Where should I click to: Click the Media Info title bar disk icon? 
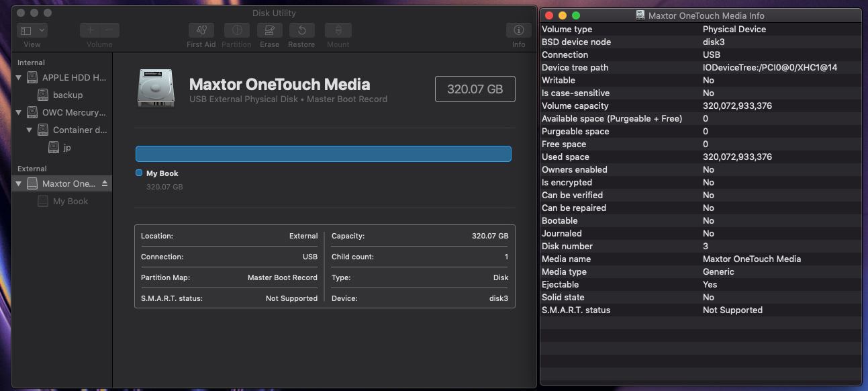point(641,15)
